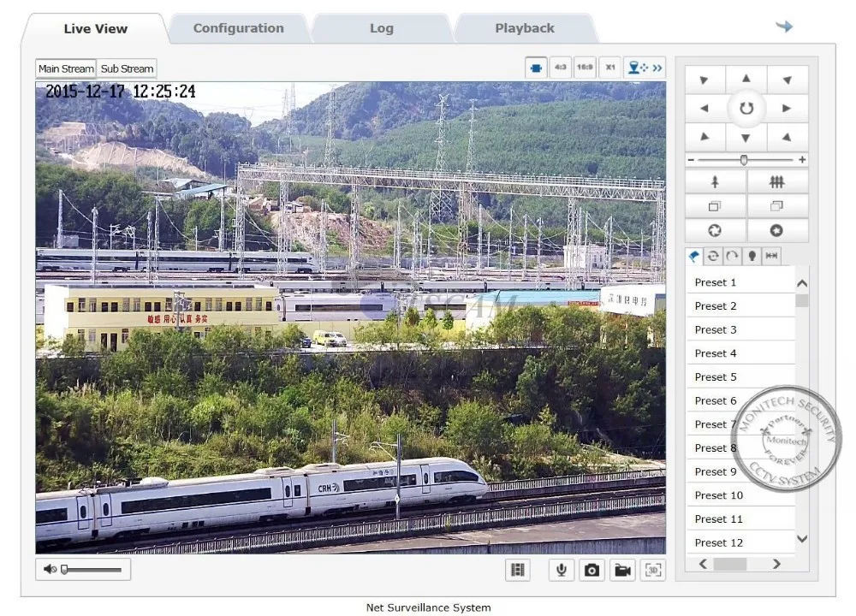This screenshot has width=856, height=616.
Task: Capture a snapshot with the camera icon
Action: pos(591,570)
